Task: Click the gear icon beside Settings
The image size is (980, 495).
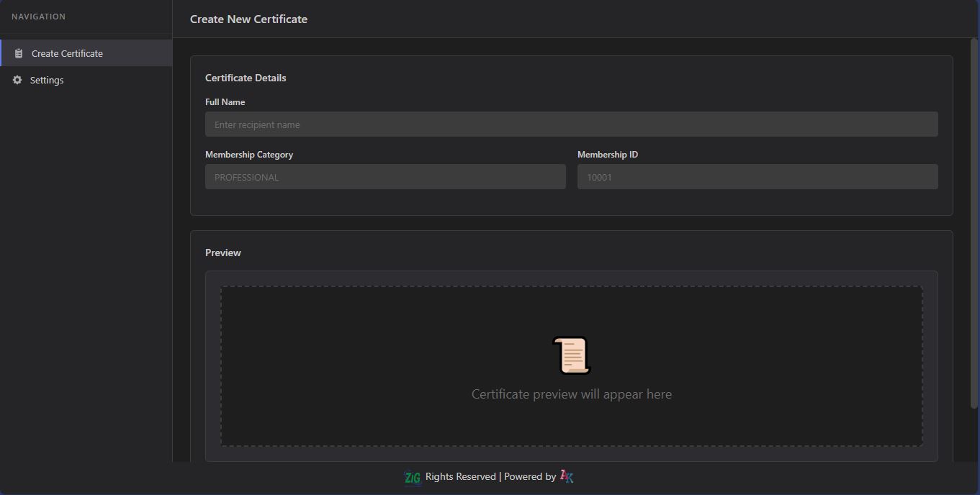Action: (17, 80)
